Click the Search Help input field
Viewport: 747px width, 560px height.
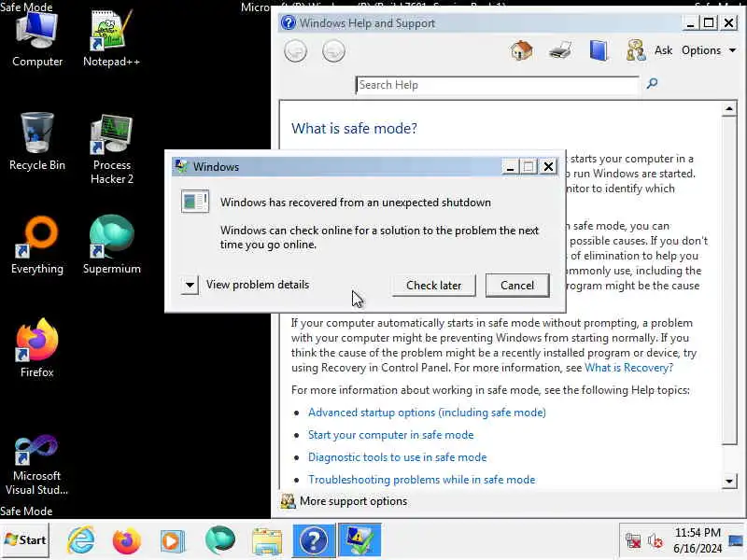click(497, 85)
